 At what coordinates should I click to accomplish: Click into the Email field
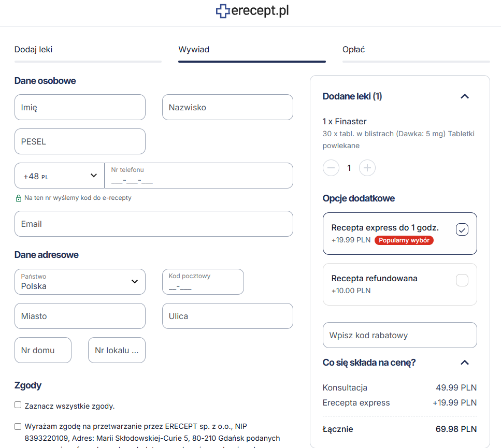154,224
